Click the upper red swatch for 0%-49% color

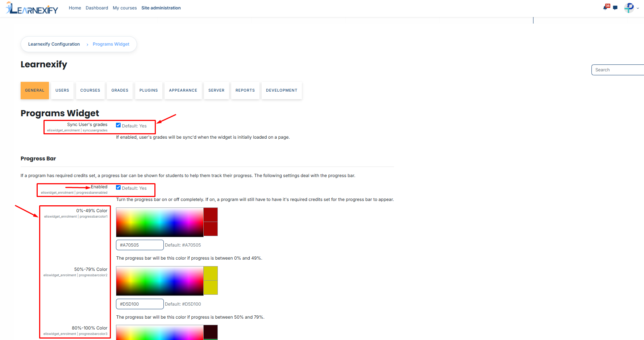[211, 215]
